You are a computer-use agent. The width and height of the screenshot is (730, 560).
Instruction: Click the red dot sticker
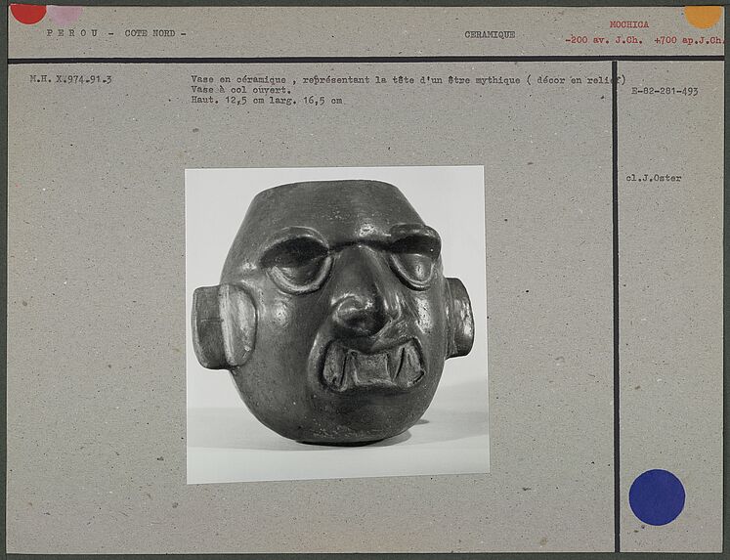point(28,13)
